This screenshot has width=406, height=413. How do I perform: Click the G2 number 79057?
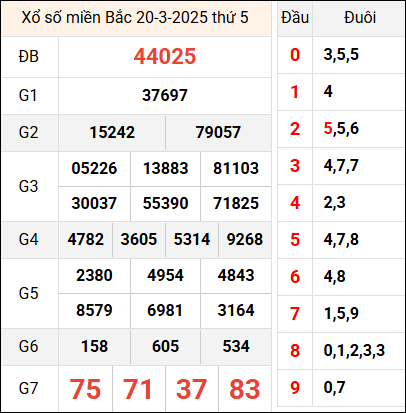click(x=218, y=132)
